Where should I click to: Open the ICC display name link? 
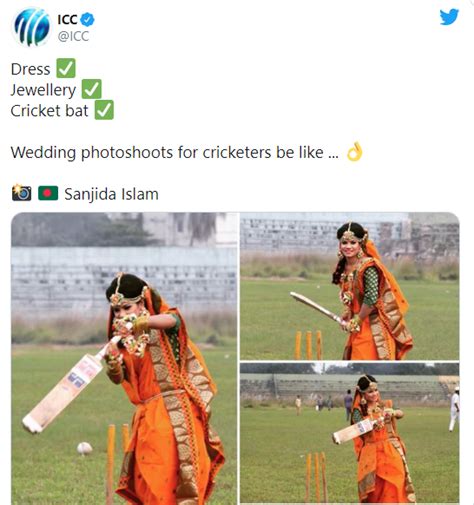(x=68, y=20)
